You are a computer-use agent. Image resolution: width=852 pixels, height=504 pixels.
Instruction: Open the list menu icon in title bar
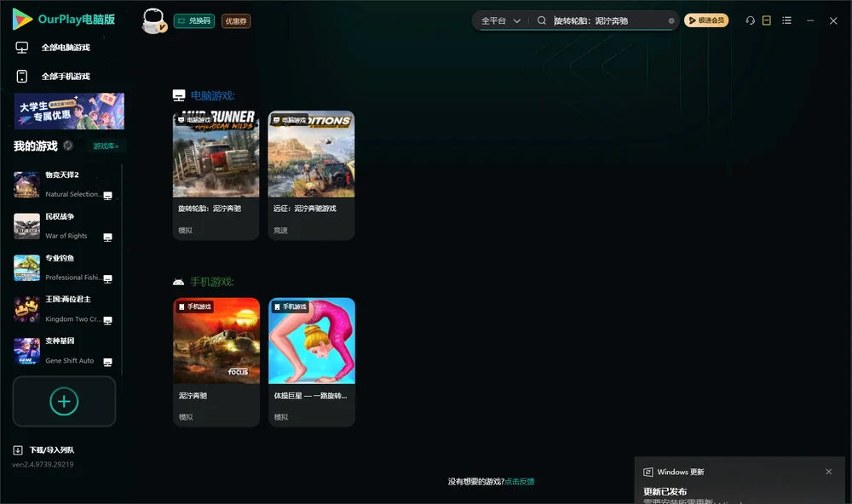point(786,20)
